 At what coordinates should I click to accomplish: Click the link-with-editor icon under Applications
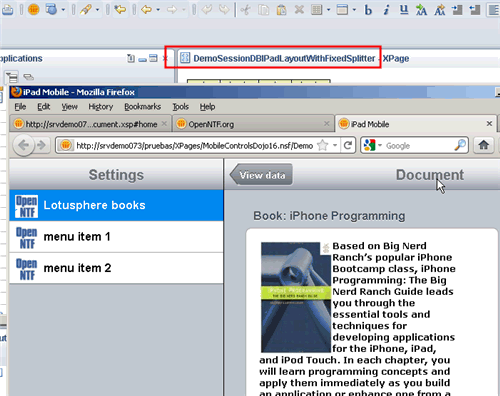29,77
